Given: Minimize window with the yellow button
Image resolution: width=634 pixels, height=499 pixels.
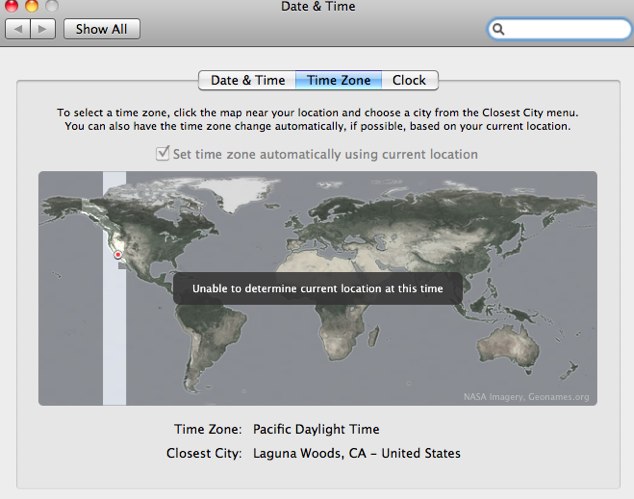Looking at the screenshot, I should click(31, 6).
